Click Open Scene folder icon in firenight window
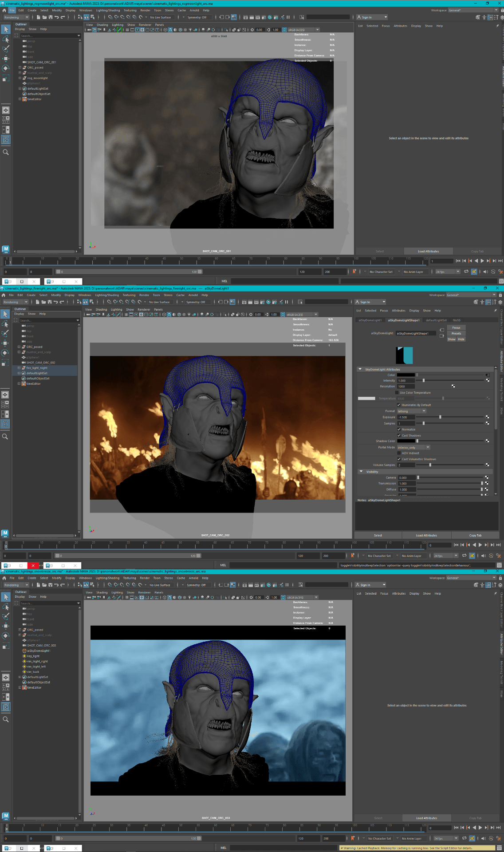Image resolution: width=504 pixels, height=852 pixels. (x=43, y=302)
